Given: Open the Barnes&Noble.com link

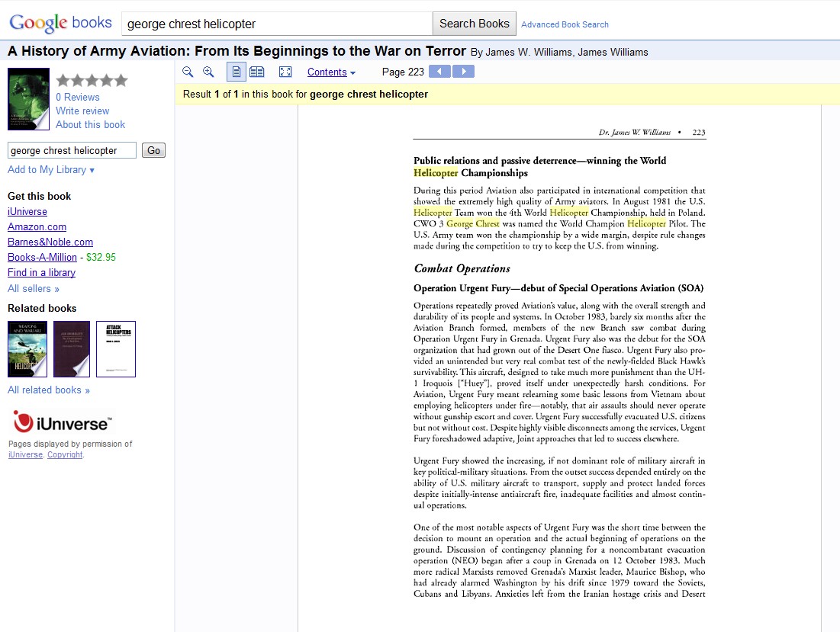Looking at the screenshot, I should pyautogui.click(x=50, y=242).
